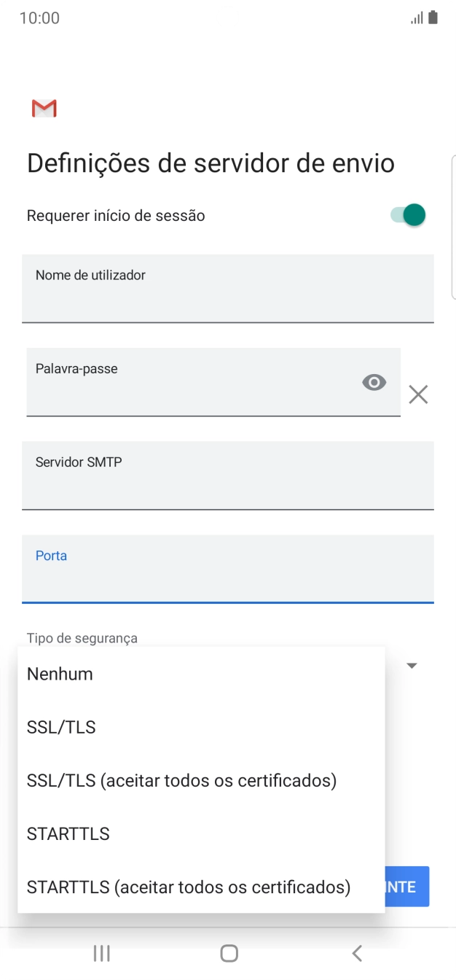Show the password with the eye icon
The height and width of the screenshot is (980, 456).
tap(374, 381)
